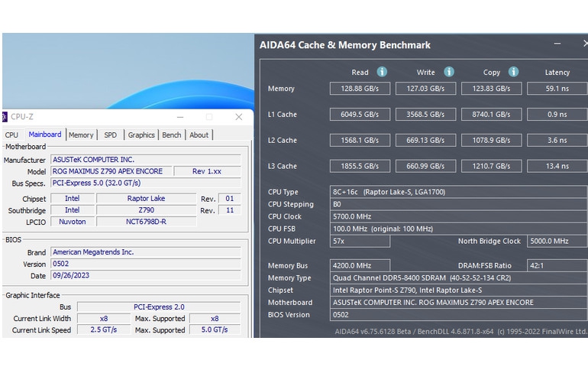Click the Read info icon in AIDA64
Screen dimensions: 588x370
coord(382,72)
